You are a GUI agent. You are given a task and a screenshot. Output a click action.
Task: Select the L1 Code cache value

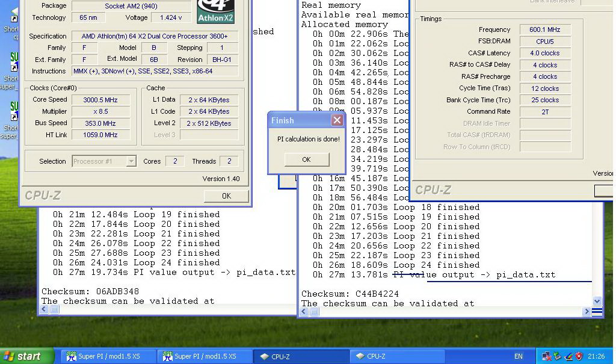(x=209, y=112)
